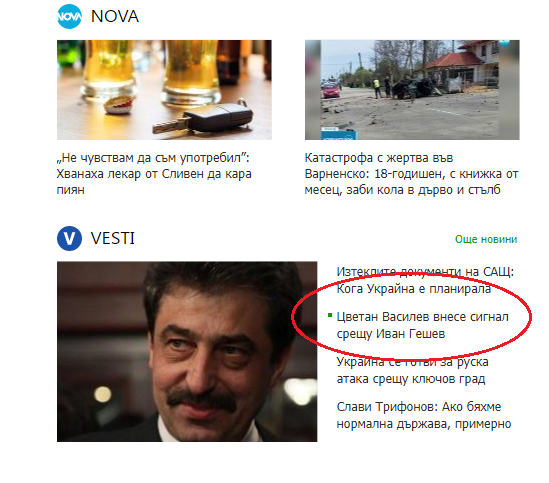Open 'Изтеклите документи на САЩ' headline
549x483 pixels.
click(x=425, y=280)
